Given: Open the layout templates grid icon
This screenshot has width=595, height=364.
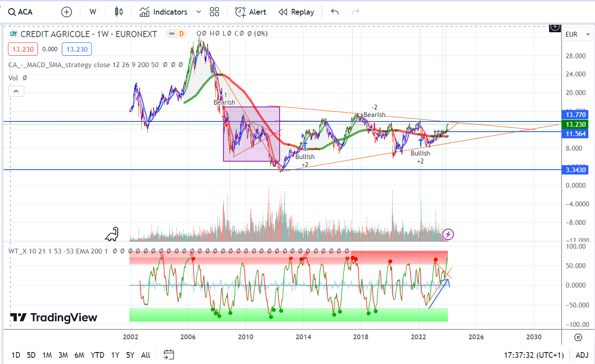Looking at the screenshot, I should click(x=215, y=12).
